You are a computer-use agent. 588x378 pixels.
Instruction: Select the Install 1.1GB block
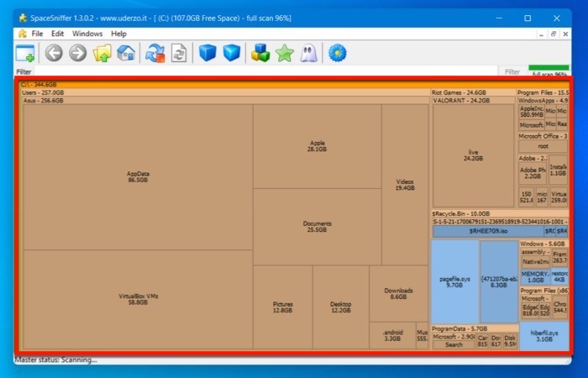[x=558, y=171]
